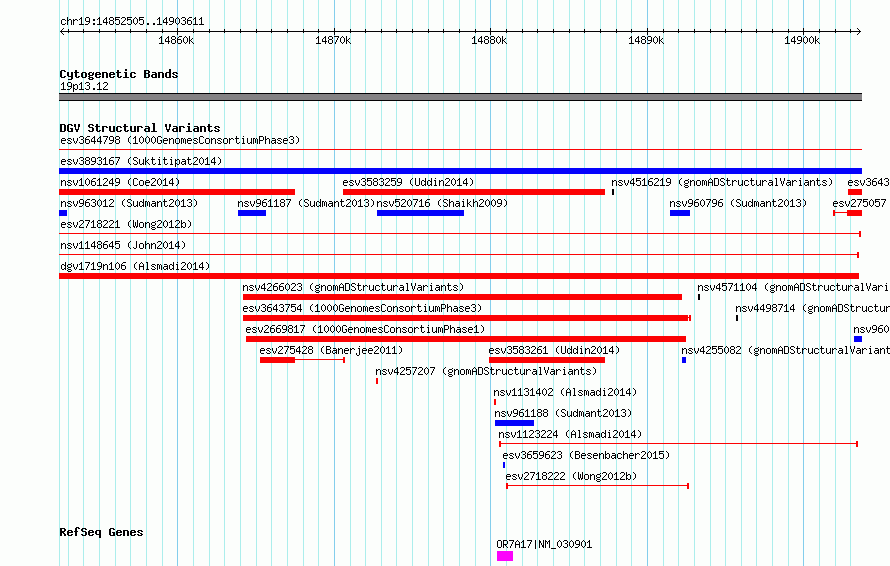Click the nsv1148645 John2014 label
Screen dimensions: 890x566
click(x=123, y=245)
